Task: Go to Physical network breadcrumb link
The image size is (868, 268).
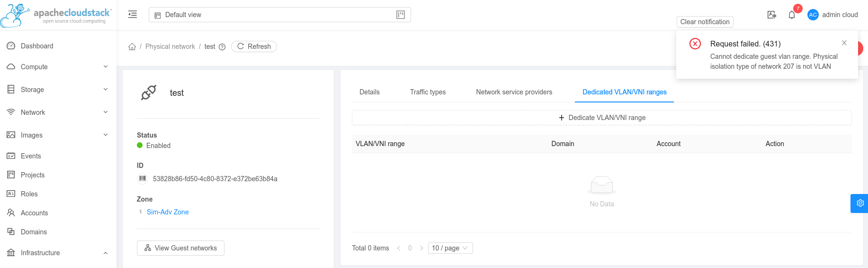Action: click(x=170, y=46)
